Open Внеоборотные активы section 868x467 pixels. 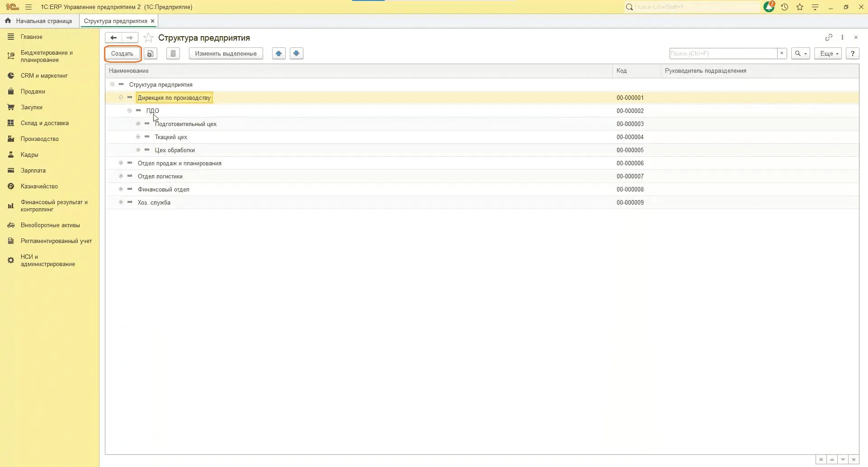click(50, 225)
